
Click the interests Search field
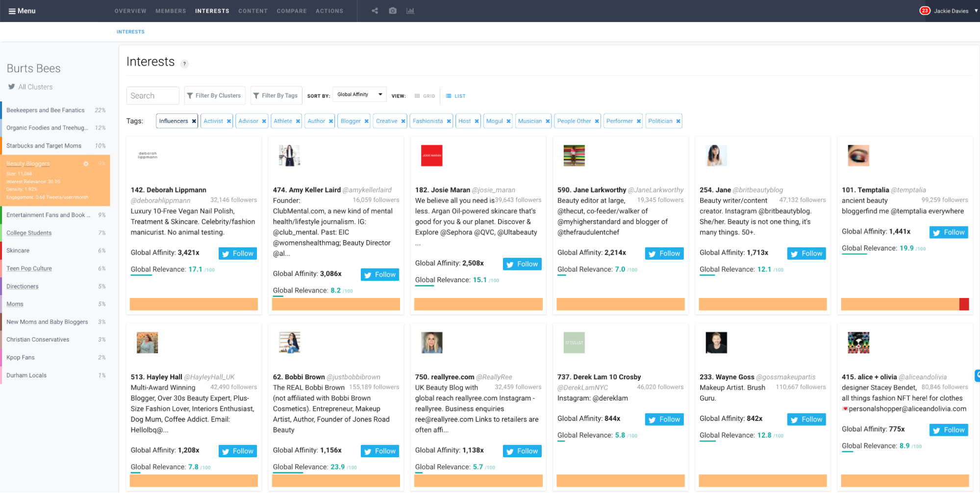tap(152, 96)
